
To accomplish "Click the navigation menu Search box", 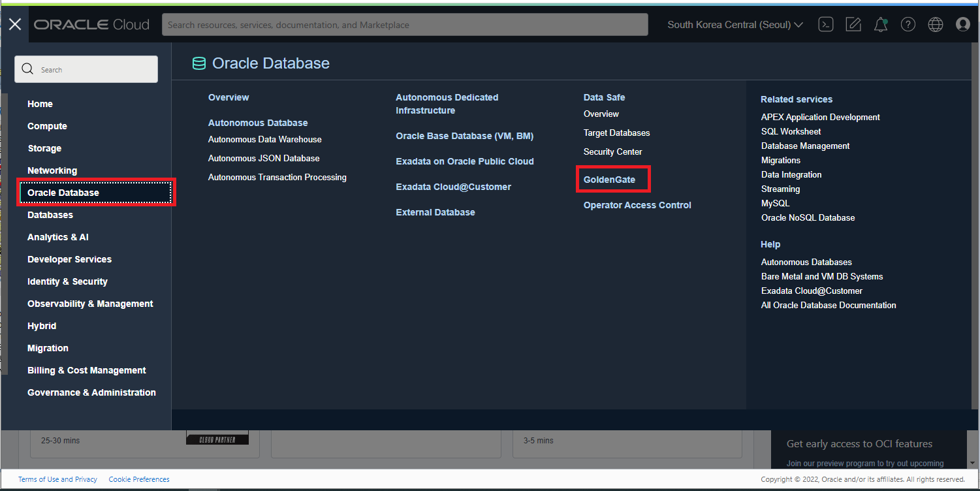I will (x=86, y=69).
